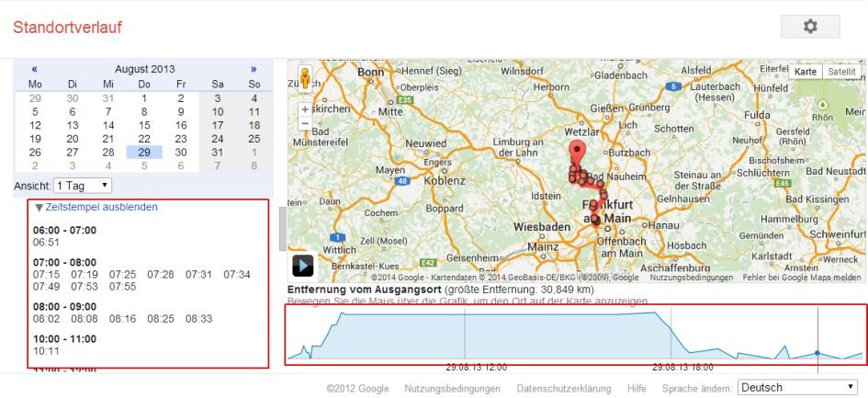This screenshot has width=868, height=398.
Task: Click the red location pin marker
Action: point(578,153)
